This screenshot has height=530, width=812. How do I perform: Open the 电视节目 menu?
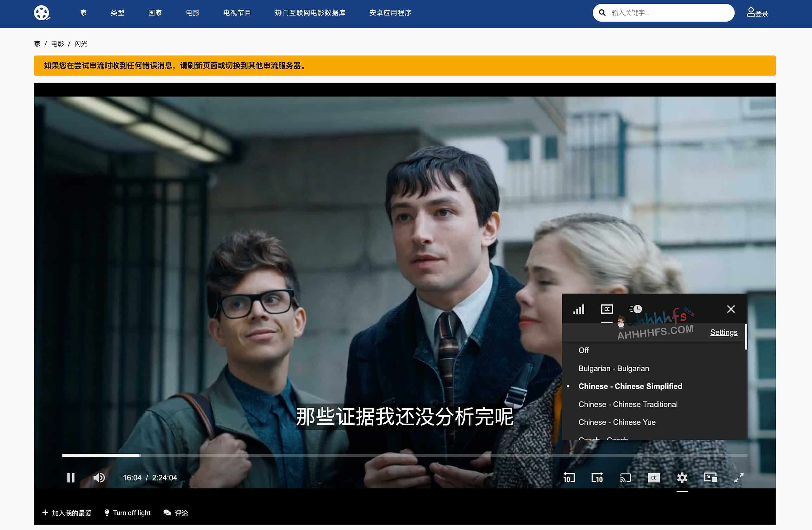tap(238, 13)
